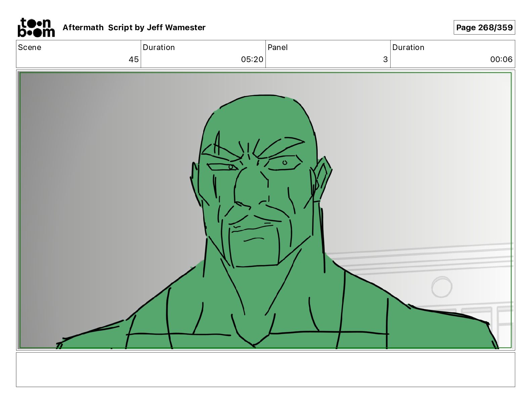
Task: Select the Panel 3 cell
Action: [328, 54]
